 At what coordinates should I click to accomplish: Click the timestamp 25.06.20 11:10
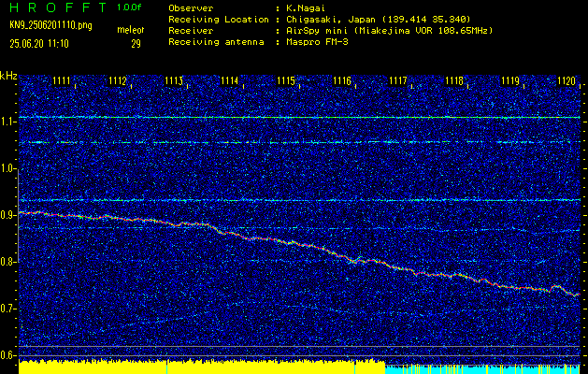pyautogui.click(x=39, y=44)
